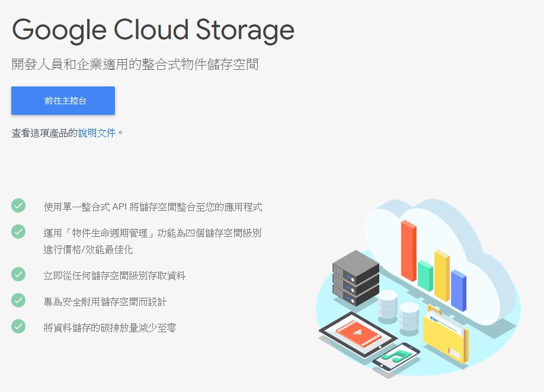Select the checkmark next to zero carbon emissions
This screenshot has height=392, width=544.
coord(18,326)
